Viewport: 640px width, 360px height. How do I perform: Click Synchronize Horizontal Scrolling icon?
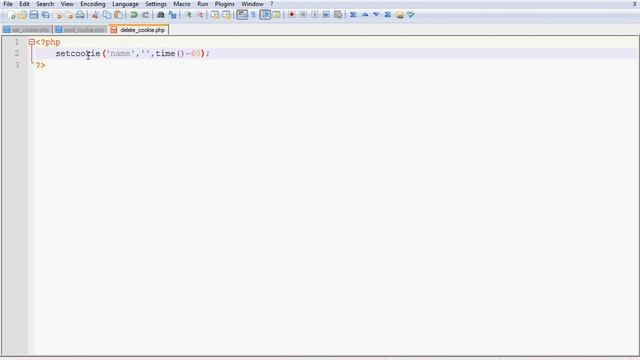(226, 15)
